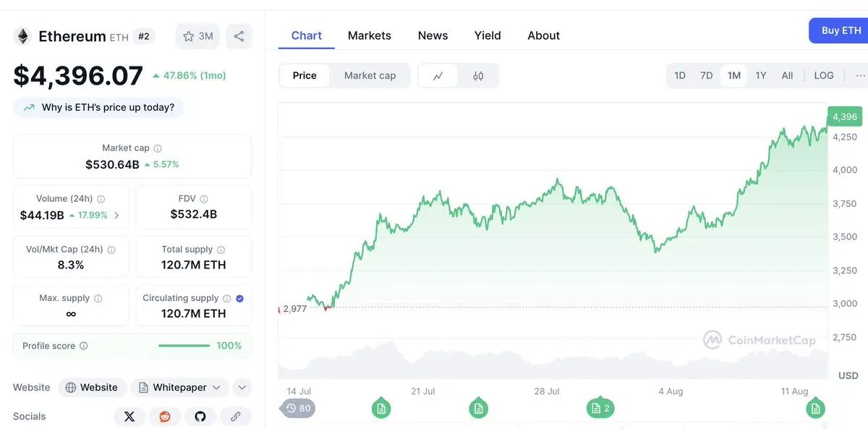Add Ethereum to watchlist with the 3M star button
The image size is (868, 429).
[198, 36]
